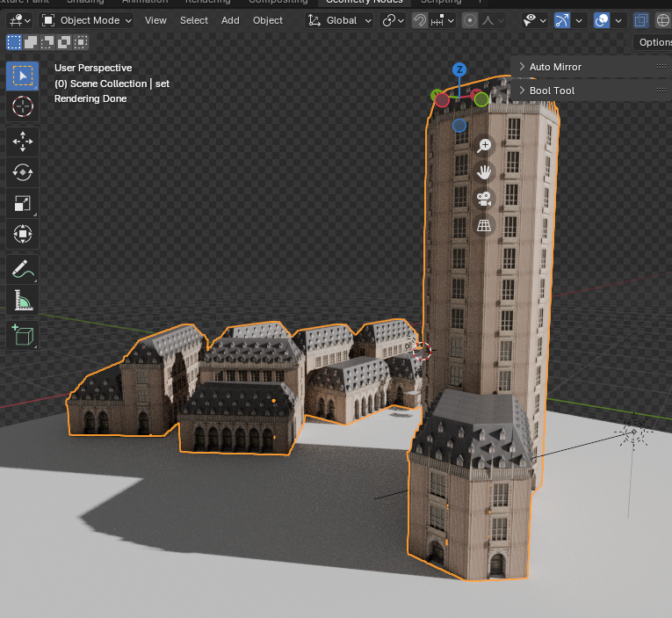Open the Global transform orientation dropdown
672x618 pixels.
point(341,20)
